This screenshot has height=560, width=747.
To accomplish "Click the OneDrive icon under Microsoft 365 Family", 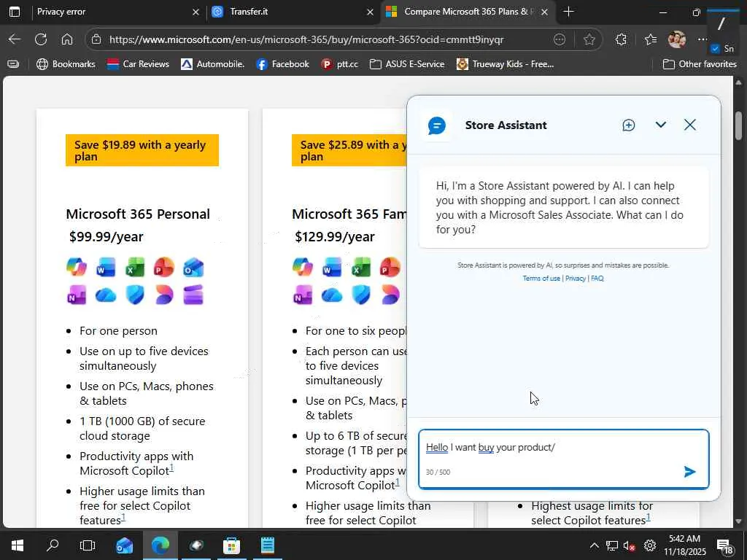I will [x=332, y=295].
